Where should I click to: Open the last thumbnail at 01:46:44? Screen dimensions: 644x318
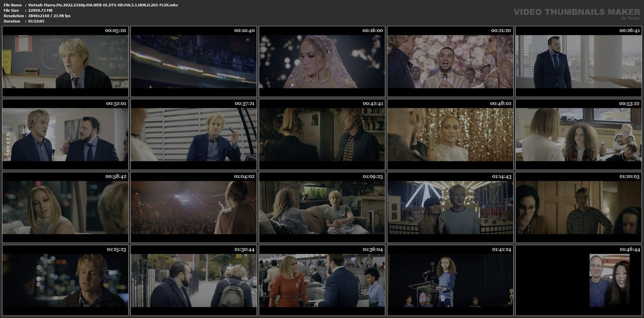pyautogui.click(x=579, y=280)
